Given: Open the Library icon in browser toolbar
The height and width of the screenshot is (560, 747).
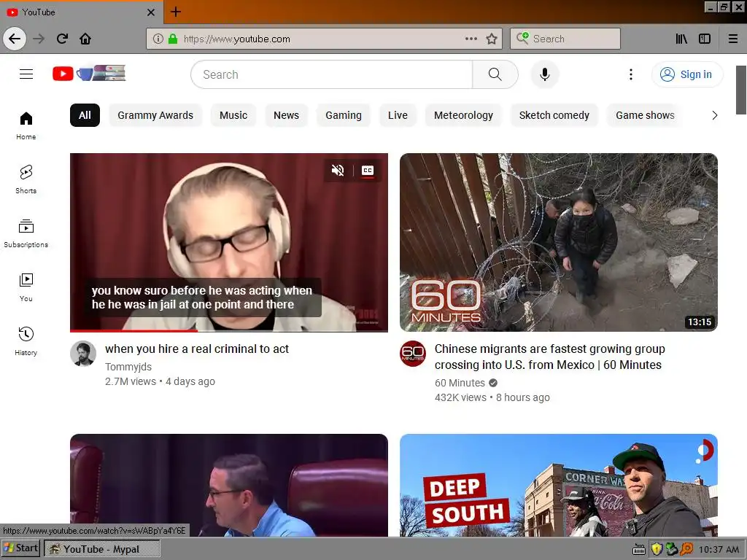Looking at the screenshot, I should (681, 39).
